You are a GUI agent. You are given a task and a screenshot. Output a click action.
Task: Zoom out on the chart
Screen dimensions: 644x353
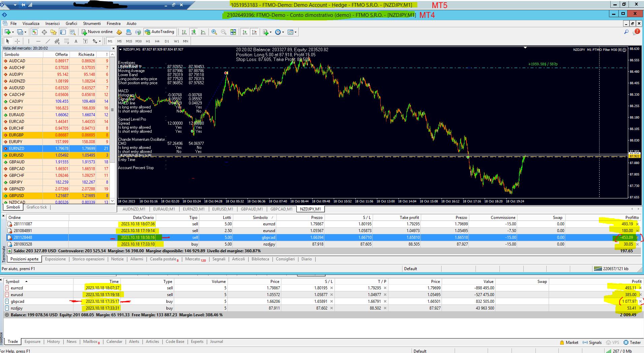(x=224, y=32)
